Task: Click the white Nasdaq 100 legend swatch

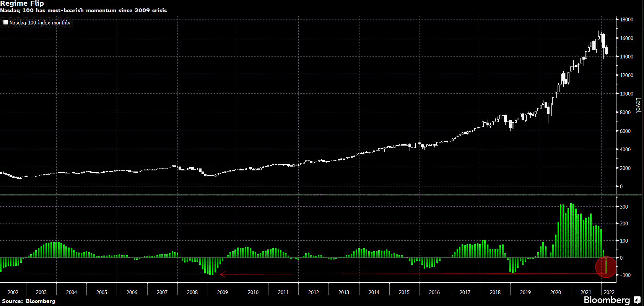Action: (6, 23)
